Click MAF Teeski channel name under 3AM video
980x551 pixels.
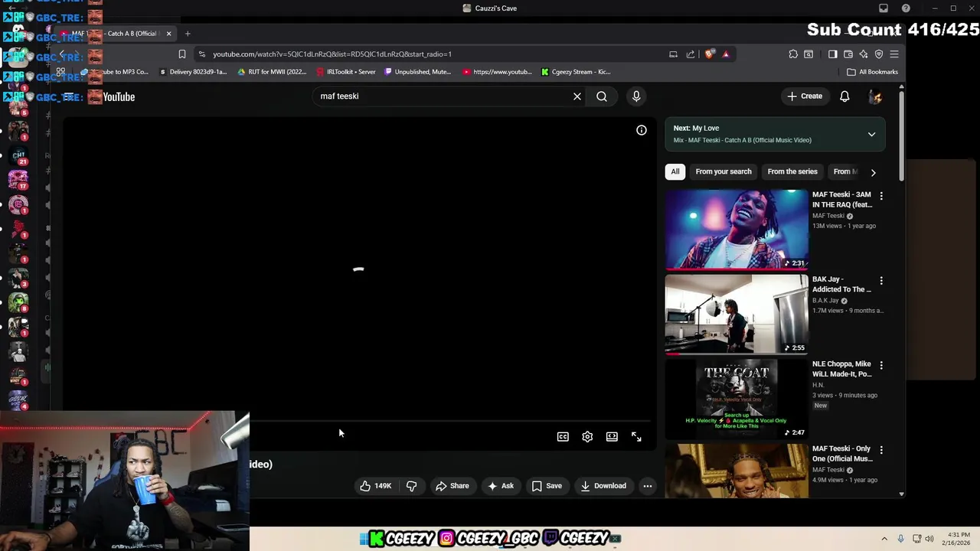[x=828, y=216]
